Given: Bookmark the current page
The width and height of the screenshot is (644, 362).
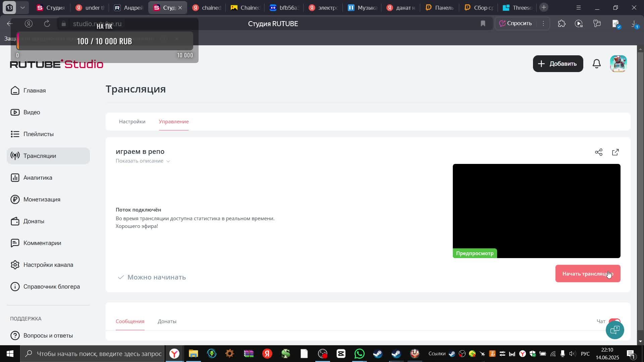Looking at the screenshot, I should (483, 23).
